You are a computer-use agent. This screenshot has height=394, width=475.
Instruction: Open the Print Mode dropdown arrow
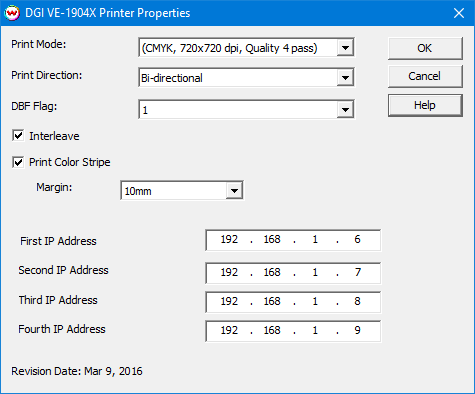345,48
